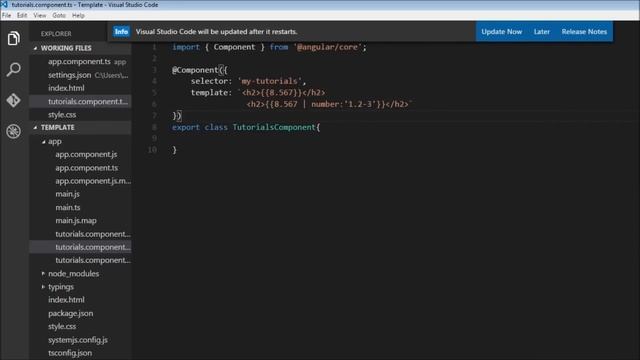Click the VS Code logo in title bar
This screenshot has width=640, height=360.
4,4
